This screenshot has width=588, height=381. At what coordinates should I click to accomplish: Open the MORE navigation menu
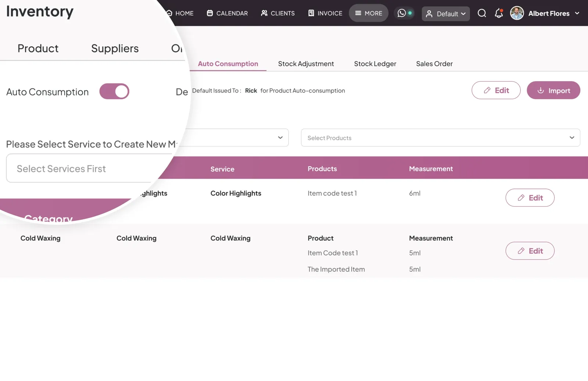(369, 13)
